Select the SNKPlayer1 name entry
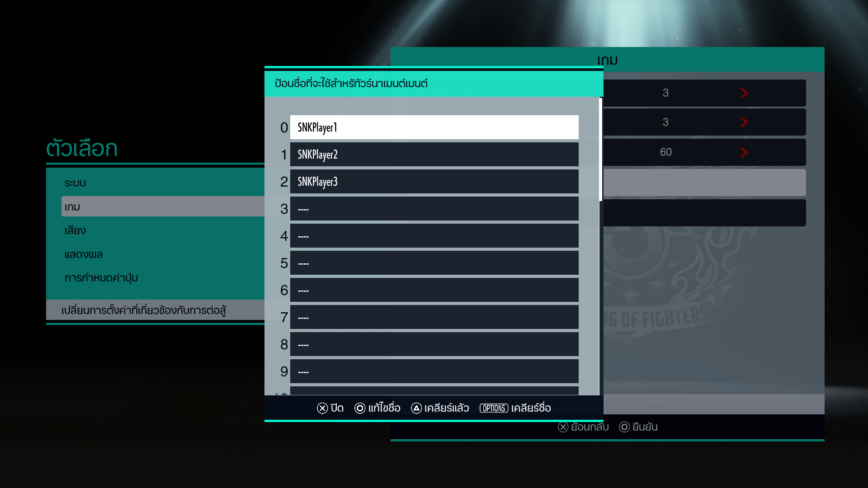Viewport: 868px width, 488px height. 434,127
